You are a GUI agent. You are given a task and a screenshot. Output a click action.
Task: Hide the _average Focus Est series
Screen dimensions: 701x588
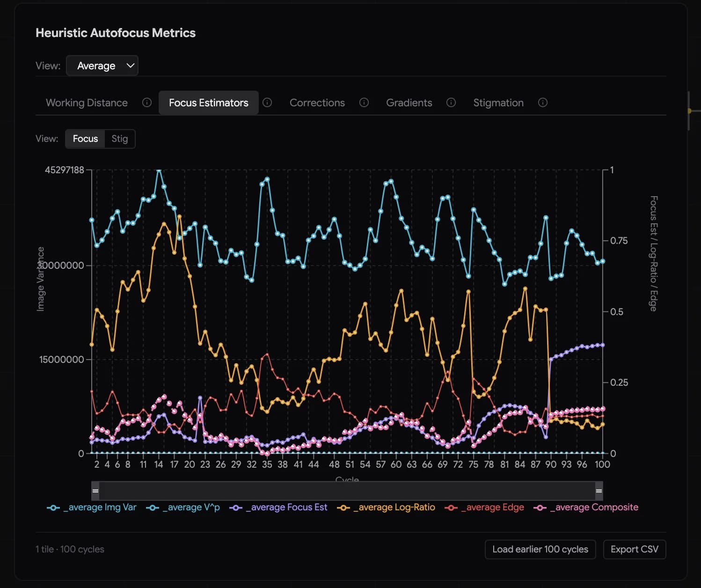click(x=235, y=507)
